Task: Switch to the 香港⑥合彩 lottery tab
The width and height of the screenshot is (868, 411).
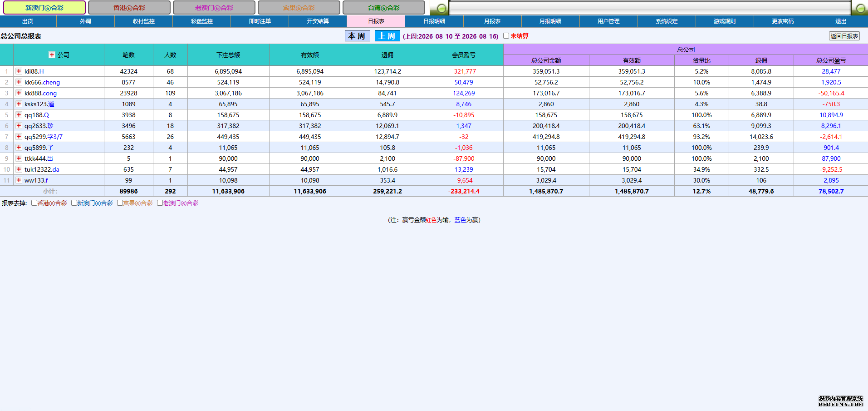Action: [129, 8]
